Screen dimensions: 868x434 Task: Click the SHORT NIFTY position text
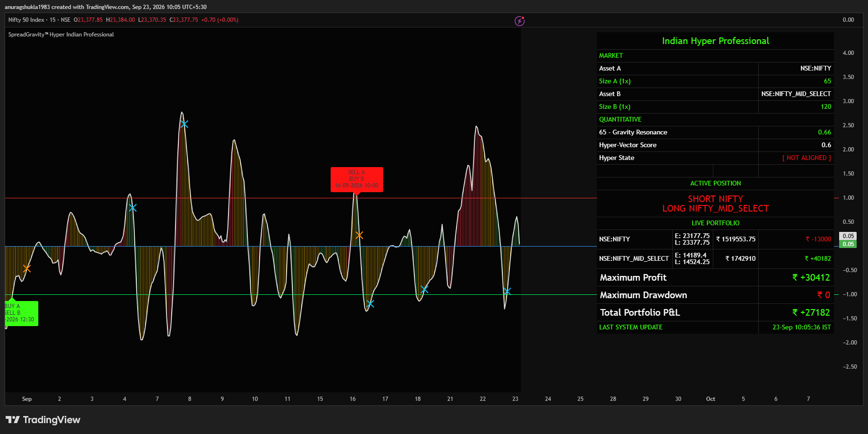(715, 199)
